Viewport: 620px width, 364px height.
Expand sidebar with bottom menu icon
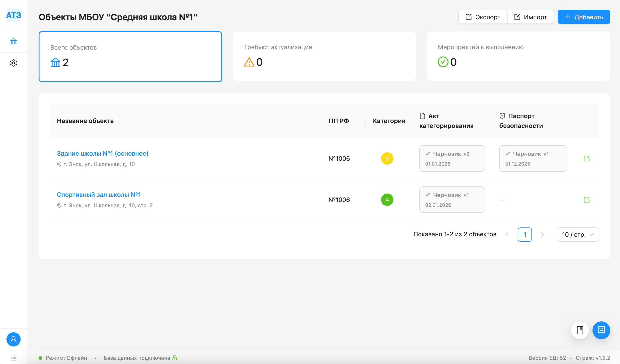(14, 358)
